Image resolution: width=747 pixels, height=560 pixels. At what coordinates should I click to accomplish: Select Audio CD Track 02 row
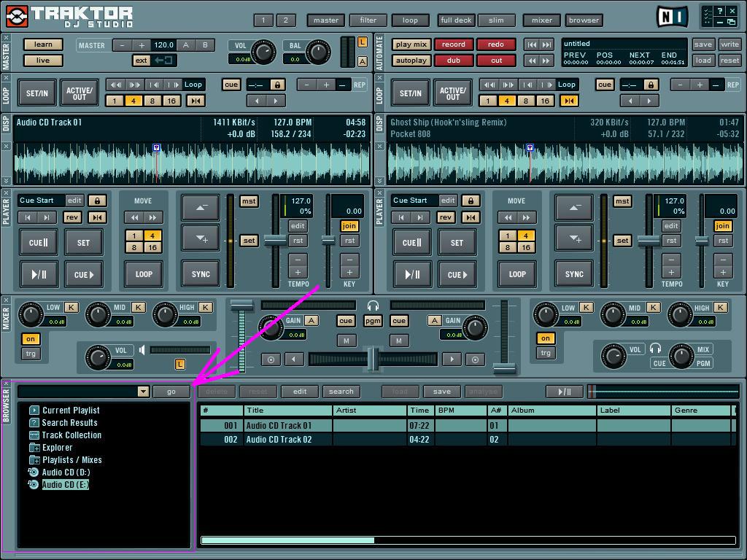467,439
